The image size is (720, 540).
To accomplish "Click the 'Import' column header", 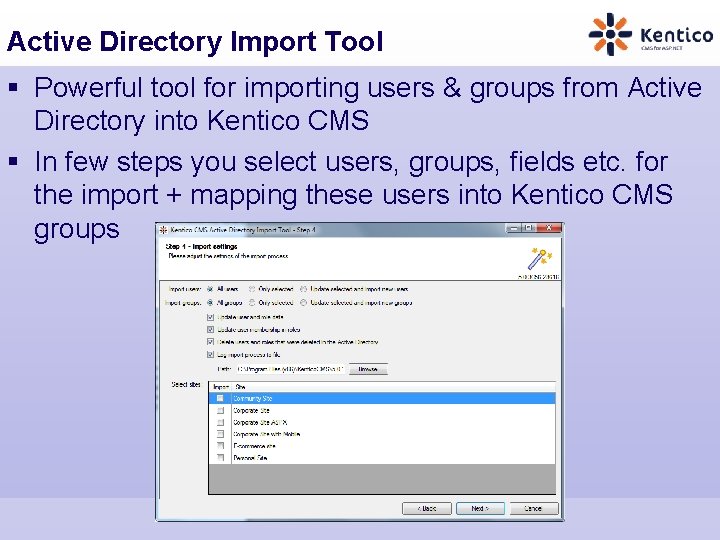I will click(x=221, y=387).
